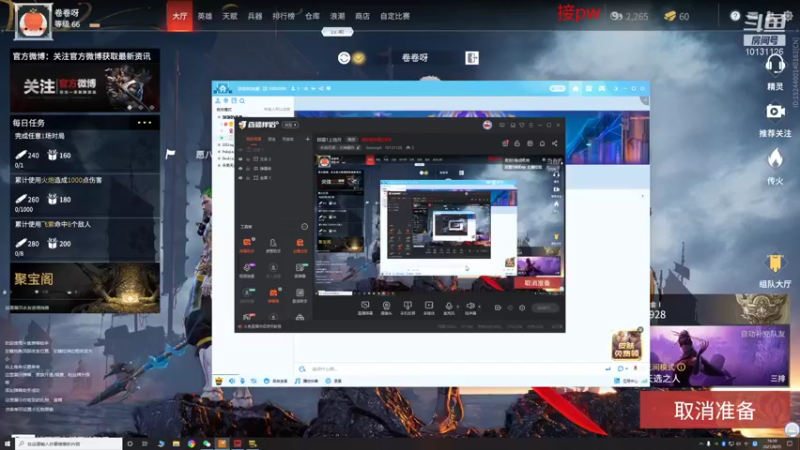The image size is (800, 450).
Task: Open 自定比赛 custom match tab
Action: (x=395, y=16)
